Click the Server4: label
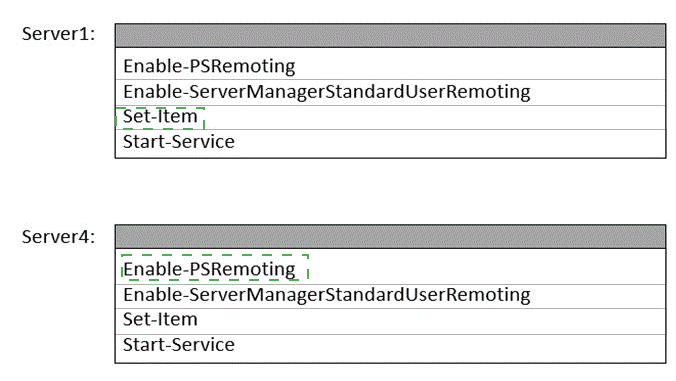676x381 pixels. coord(59,237)
